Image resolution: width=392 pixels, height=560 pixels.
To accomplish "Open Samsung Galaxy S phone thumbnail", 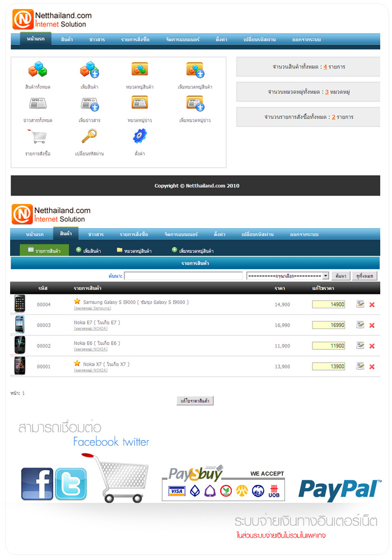I will (20, 304).
